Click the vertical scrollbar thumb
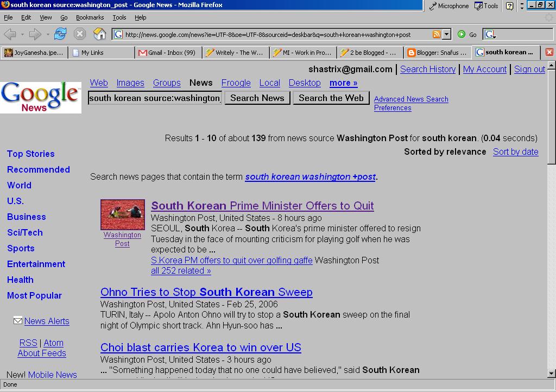Viewport: 556px width, 392px height. pyautogui.click(x=552, y=117)
